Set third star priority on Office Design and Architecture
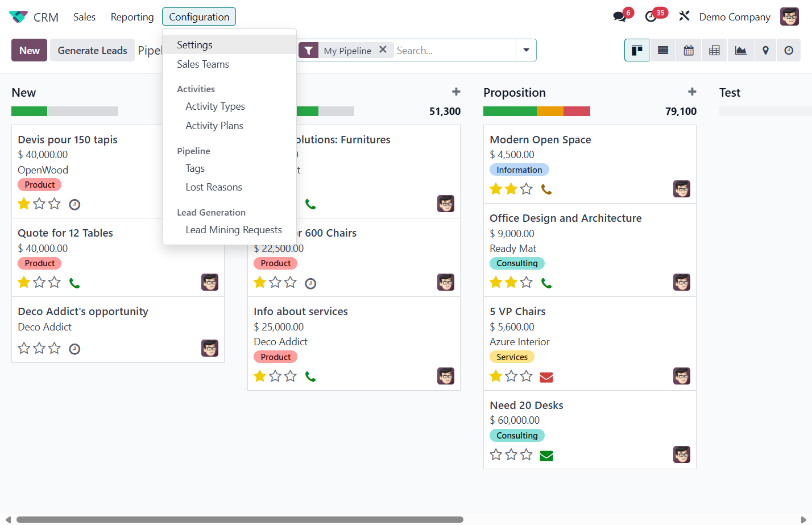812x525 pixels. [527, 282]
